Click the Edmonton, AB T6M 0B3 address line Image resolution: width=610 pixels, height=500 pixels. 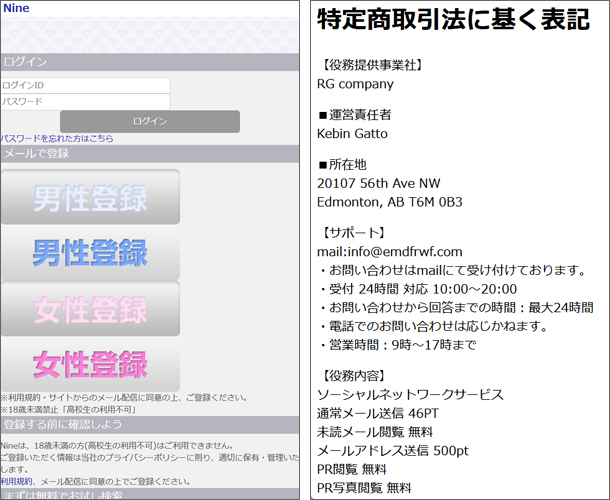389,201
